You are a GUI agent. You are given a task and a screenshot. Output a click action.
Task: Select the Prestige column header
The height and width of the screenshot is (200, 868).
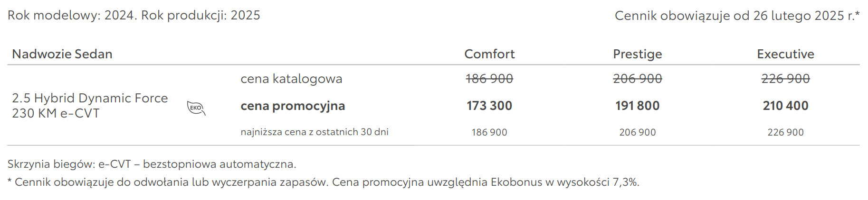coord(637,54)
